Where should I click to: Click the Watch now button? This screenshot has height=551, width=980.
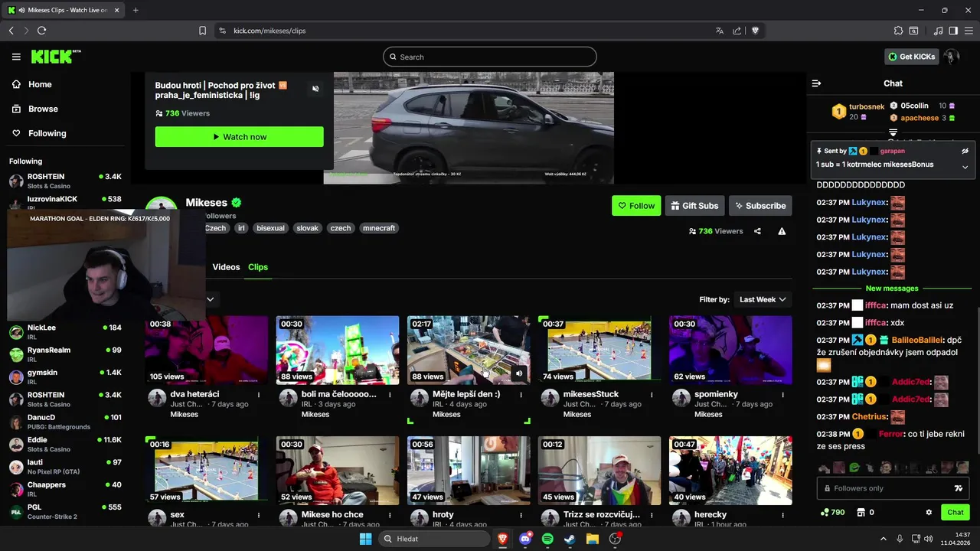click(x=239, y=137)
